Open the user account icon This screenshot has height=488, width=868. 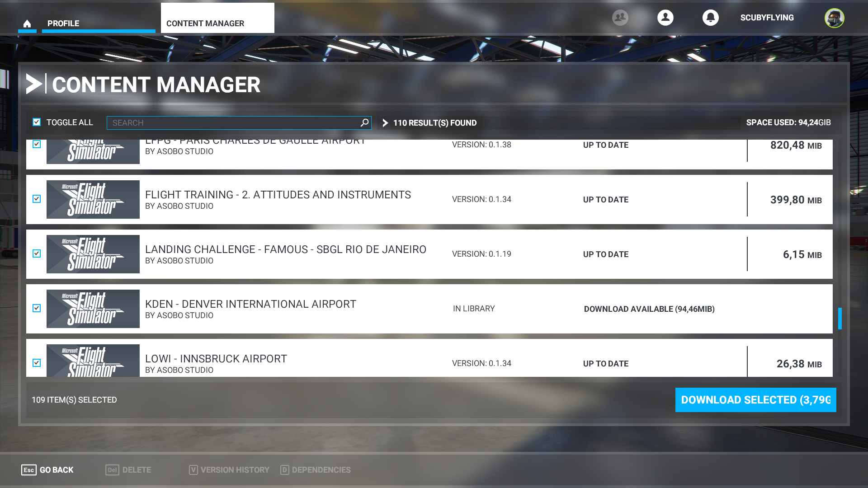(x=665, y=18)
